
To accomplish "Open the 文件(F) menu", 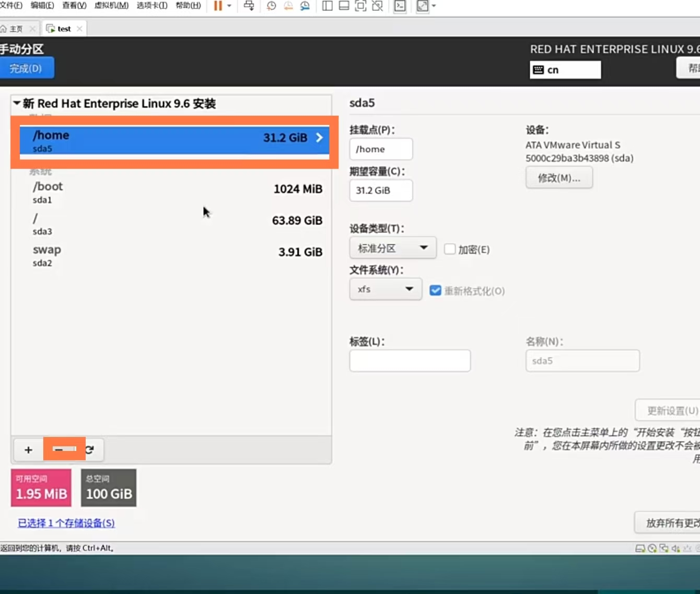I will coord(11,5).
